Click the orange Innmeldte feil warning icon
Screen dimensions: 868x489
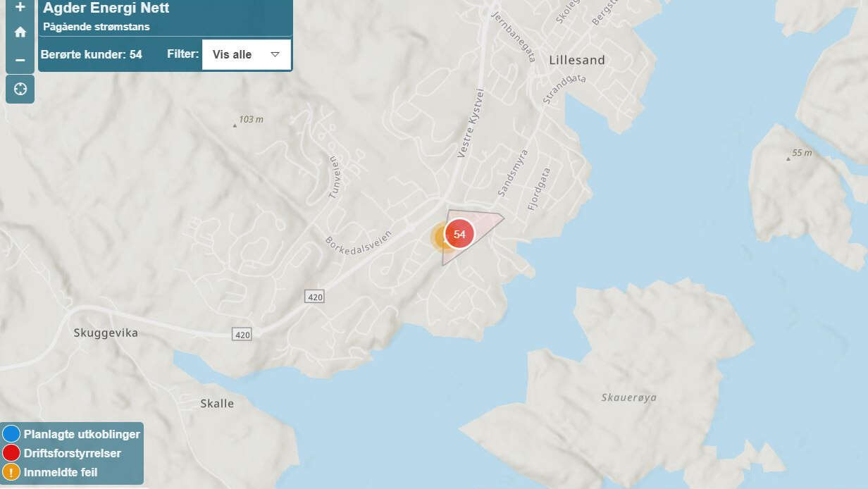tap(11, 472)
